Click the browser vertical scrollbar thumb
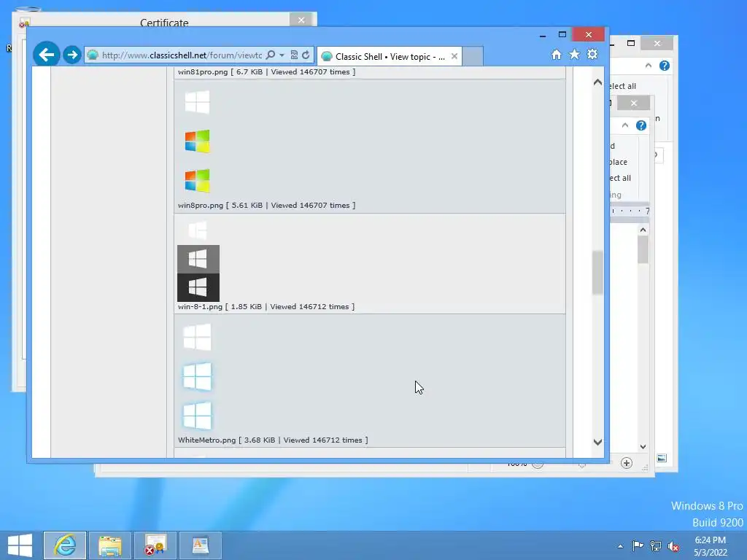 click(x=597, y=273)
